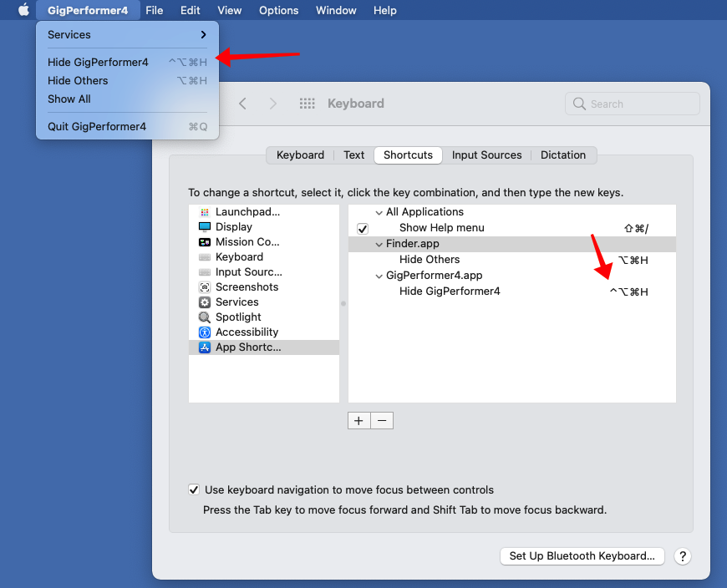Switch to the Dictation tab

tap(563, 155)
